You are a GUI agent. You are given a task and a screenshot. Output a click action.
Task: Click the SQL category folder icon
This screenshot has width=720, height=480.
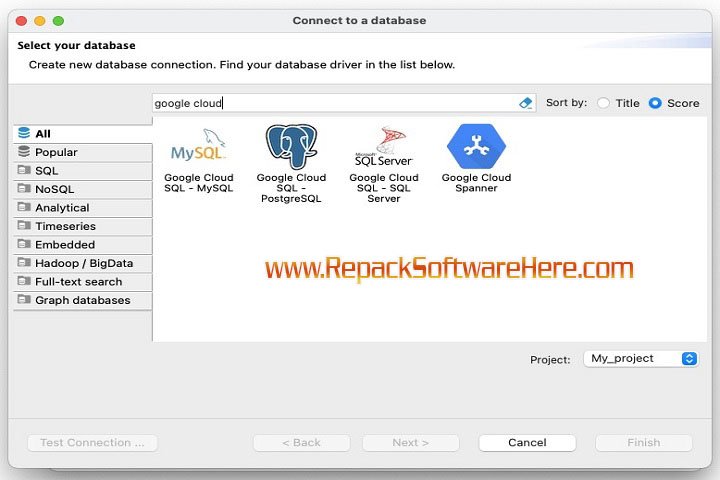(24, 170)
